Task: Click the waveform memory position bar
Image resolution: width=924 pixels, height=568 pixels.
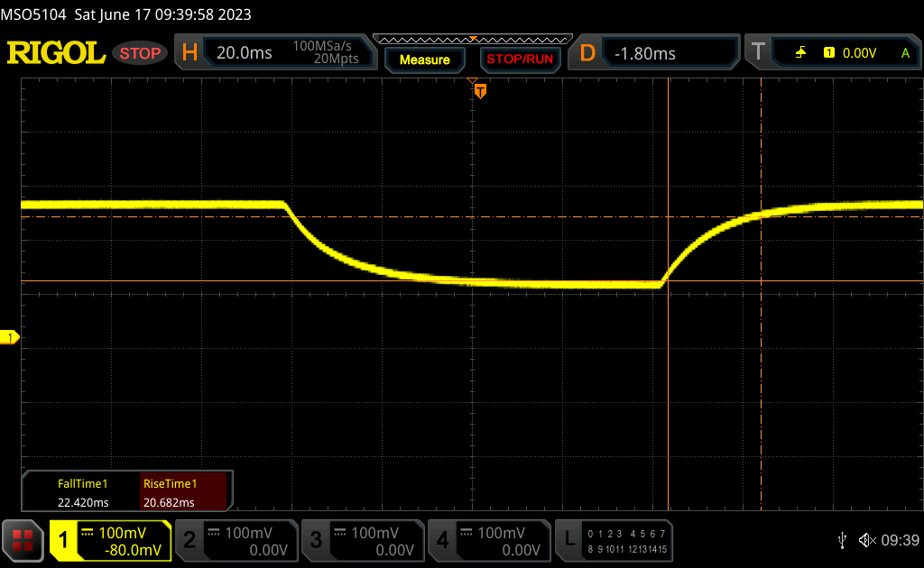Action: point(472,39)
